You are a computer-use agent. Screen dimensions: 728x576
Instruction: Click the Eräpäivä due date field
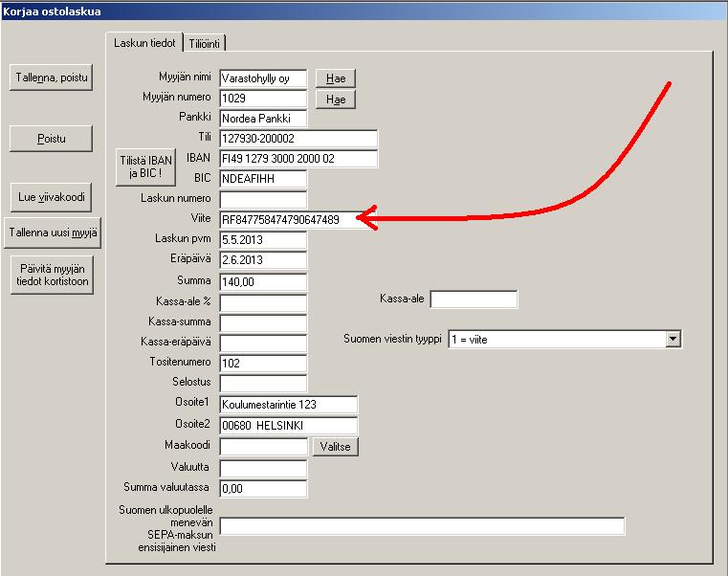pos(263,260)
